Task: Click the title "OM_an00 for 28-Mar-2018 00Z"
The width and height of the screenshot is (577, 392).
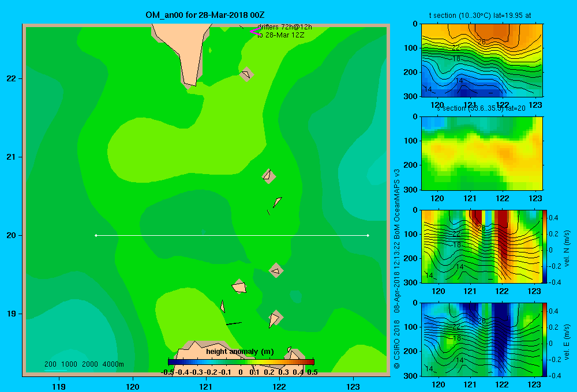Action: (205, 15)
